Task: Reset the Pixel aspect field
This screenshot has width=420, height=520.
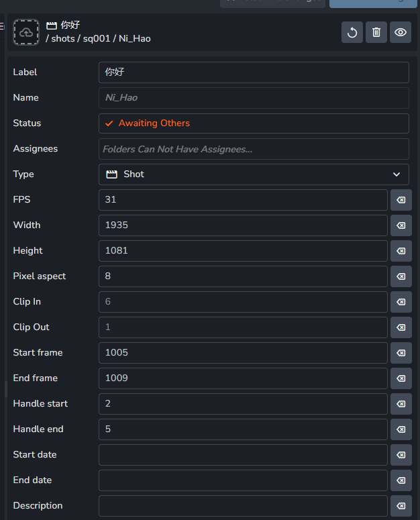Action: pyautogui.click(x=401, y=276)
